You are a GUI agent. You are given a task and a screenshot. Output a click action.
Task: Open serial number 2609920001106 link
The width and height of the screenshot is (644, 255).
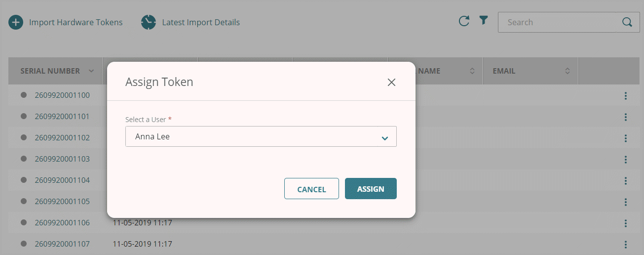[x=62, y=223]
